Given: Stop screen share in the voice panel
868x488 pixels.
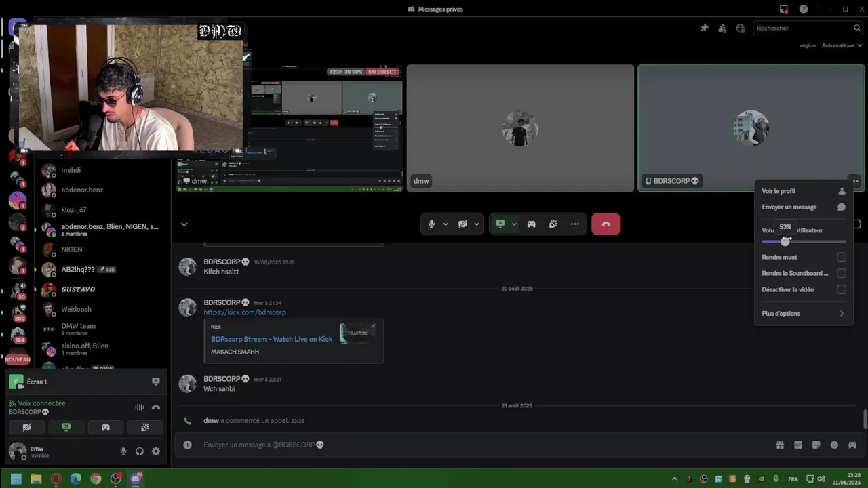Looking at the screenshot, I should (x=66, y=427).
